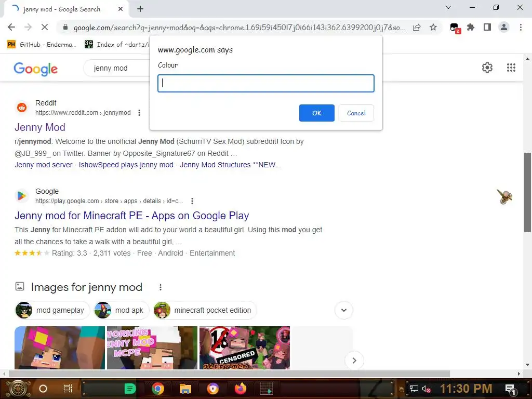Click the horizontal scrollbar thumb
Screen dimensions: 532x399
pos(229,374)
